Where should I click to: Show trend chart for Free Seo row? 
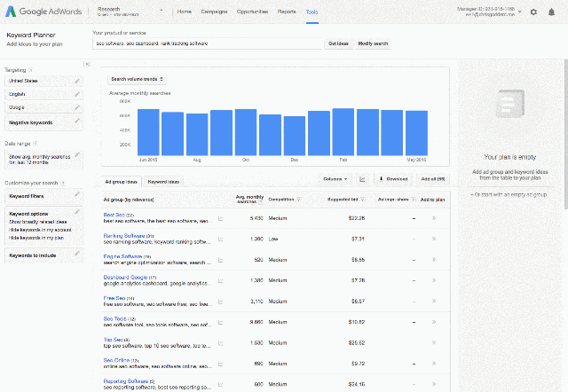[221, 302]
